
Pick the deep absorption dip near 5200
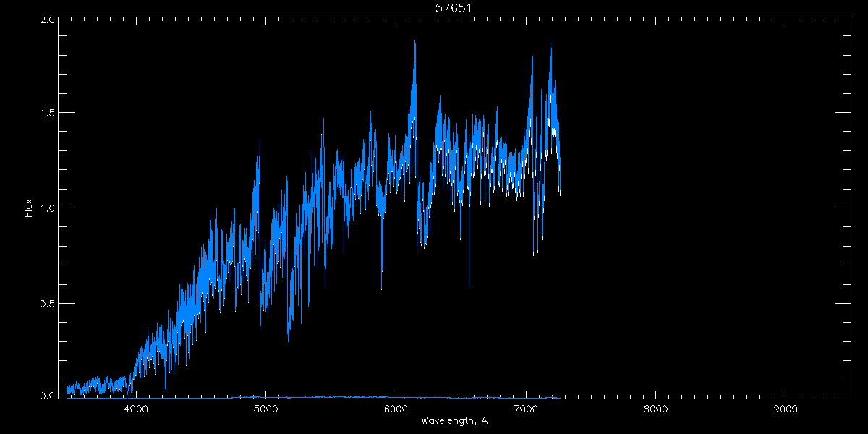[289, 340]
